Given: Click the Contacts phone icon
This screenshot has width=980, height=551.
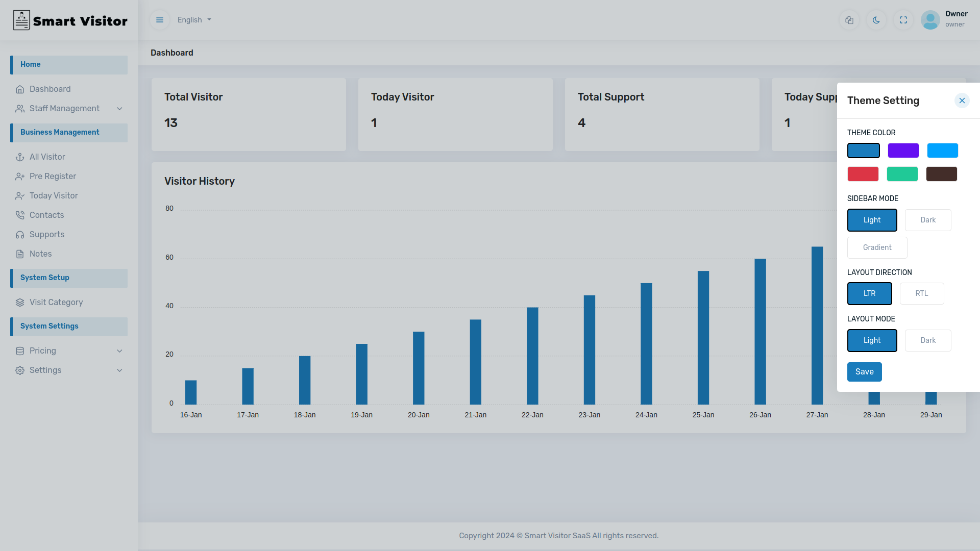Looking at the screenshot, I should (20, 215).
